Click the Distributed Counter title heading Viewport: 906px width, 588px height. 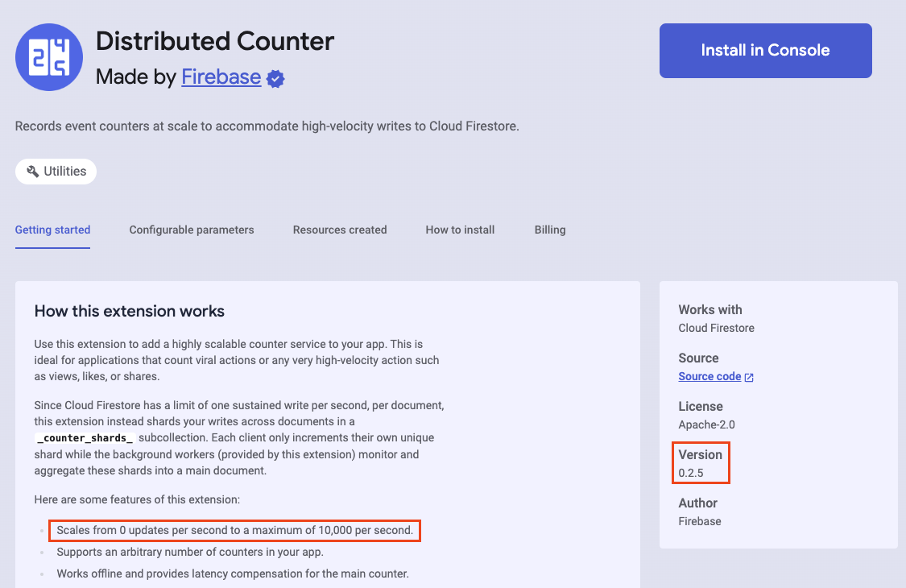point(215,41)
